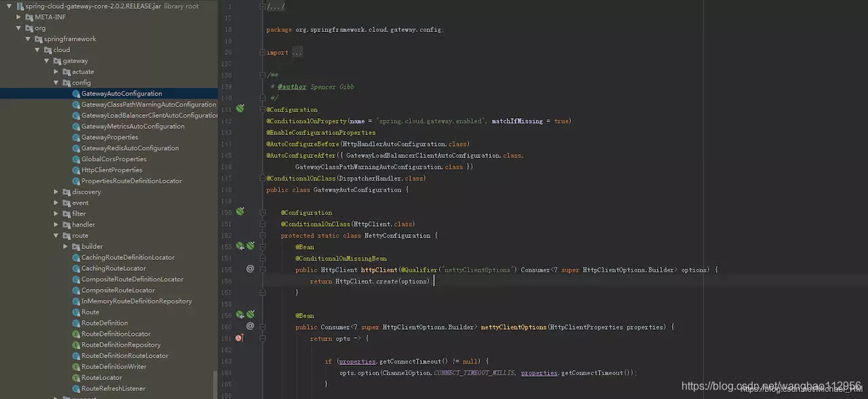Click the second Spring gutter icon beside the httpClient @Bean line
The height and width of the screenshot is (399, 868).
[x=250, y=246]
